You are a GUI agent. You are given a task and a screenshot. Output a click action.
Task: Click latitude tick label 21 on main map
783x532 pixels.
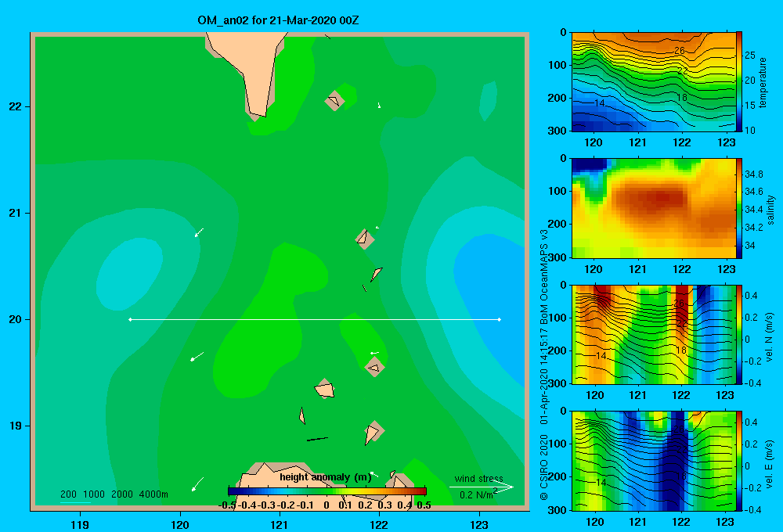15,213
